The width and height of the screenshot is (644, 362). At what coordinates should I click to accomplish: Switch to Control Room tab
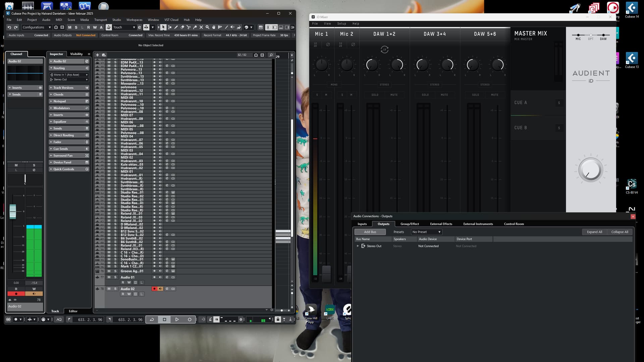514,224
